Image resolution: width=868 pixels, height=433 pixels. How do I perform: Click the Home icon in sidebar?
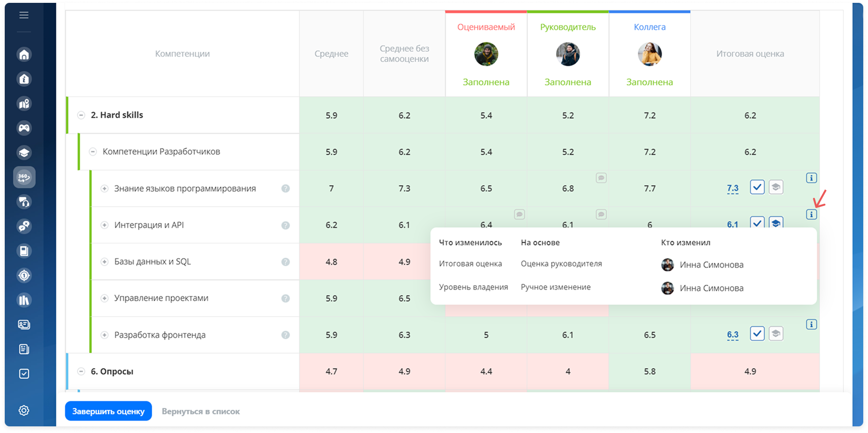point(24,55)
